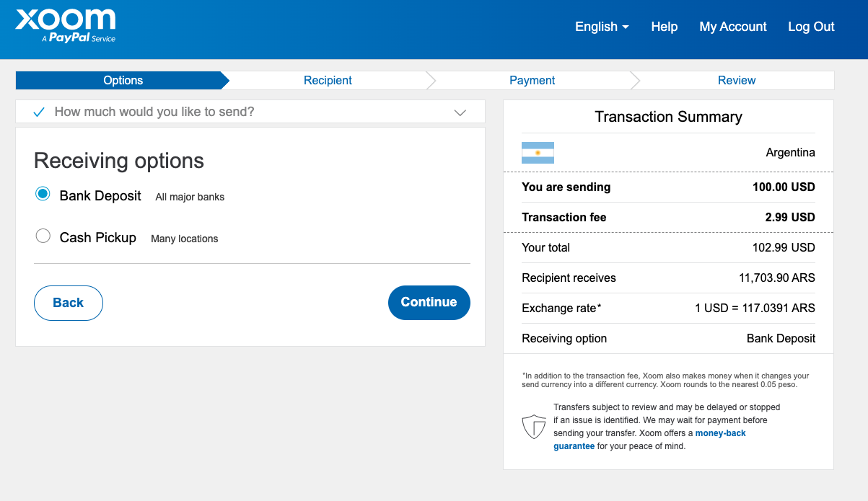Viewport: 868px width, 501px height.
Task: Expand the amount section chevron
Action: coord(460,112)
